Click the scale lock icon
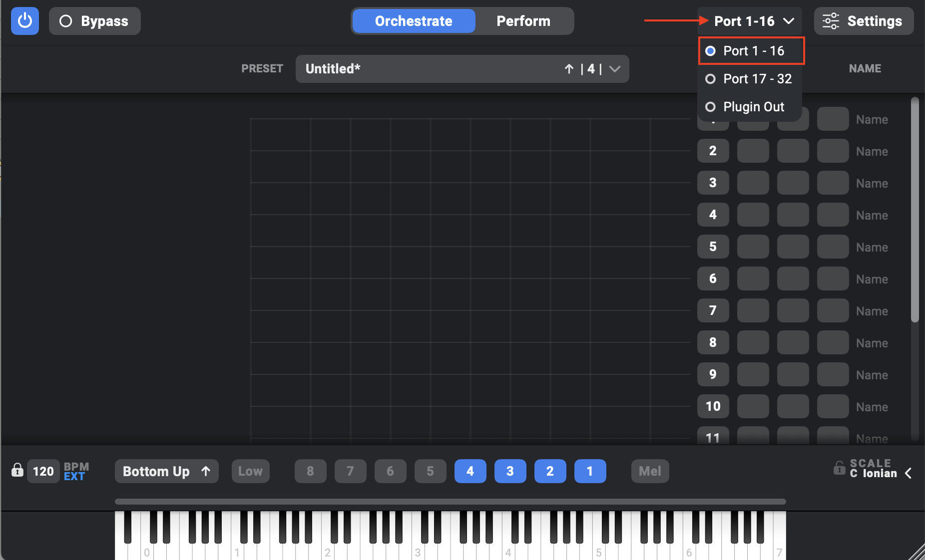 pyautogui.click(x=839, y=468)
